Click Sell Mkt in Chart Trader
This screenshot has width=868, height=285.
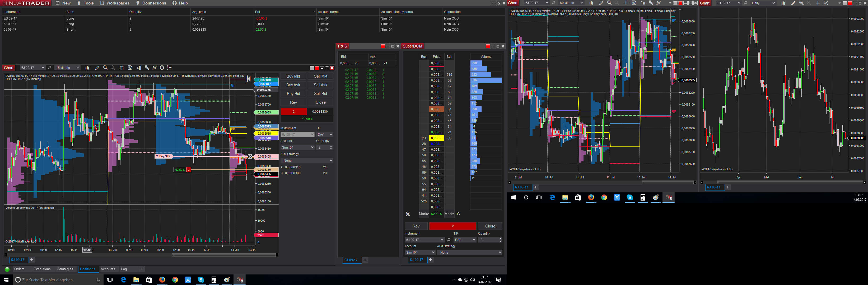320,76
